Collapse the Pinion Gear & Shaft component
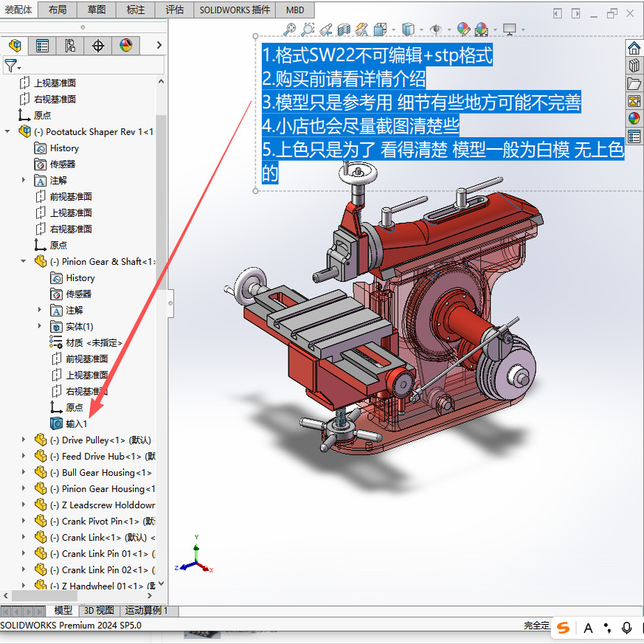The image size is (644, 644). point(24,261)
